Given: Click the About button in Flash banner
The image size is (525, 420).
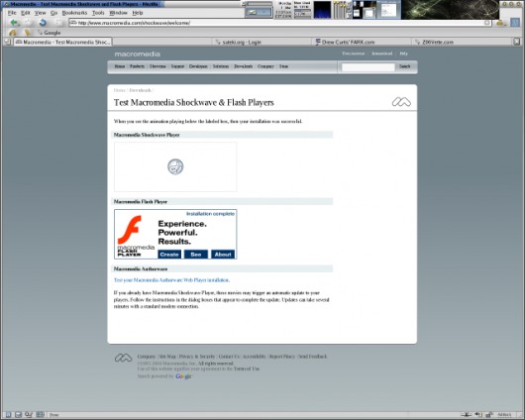Looking at the screenshot, I should point(223,255).
